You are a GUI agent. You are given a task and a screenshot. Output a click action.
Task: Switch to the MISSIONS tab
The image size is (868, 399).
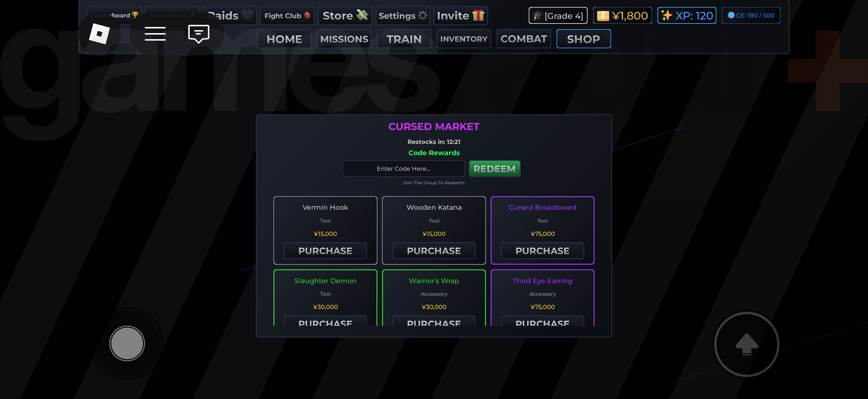point(344,39)
